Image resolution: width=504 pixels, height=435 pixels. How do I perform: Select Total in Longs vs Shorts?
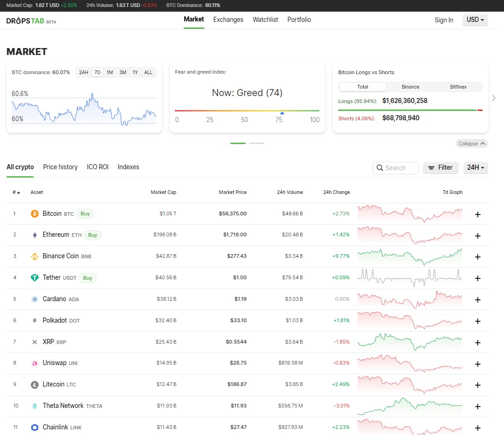point(363,87)
